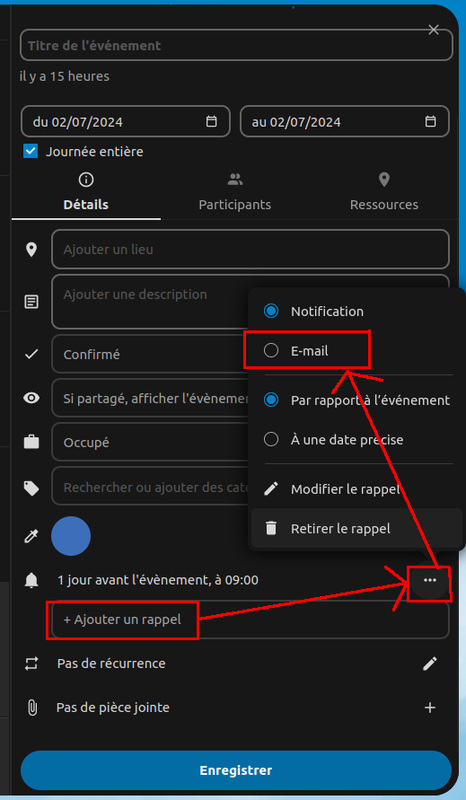Click the trash icon beside Retirer le rappel

[x=271, y=528]
